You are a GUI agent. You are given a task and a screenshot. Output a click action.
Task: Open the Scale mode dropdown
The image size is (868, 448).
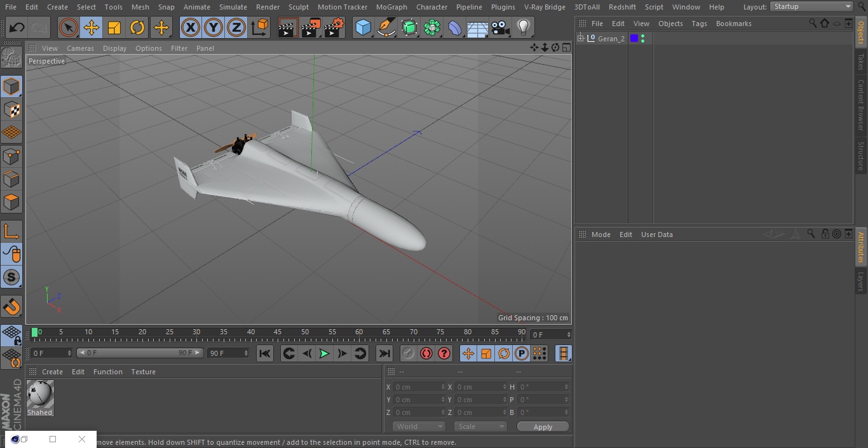click(480, 426)
